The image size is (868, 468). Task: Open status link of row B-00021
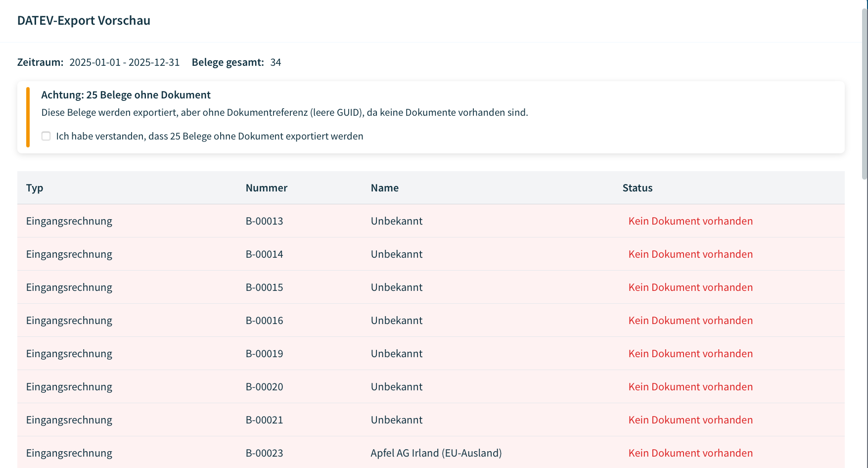690,420
